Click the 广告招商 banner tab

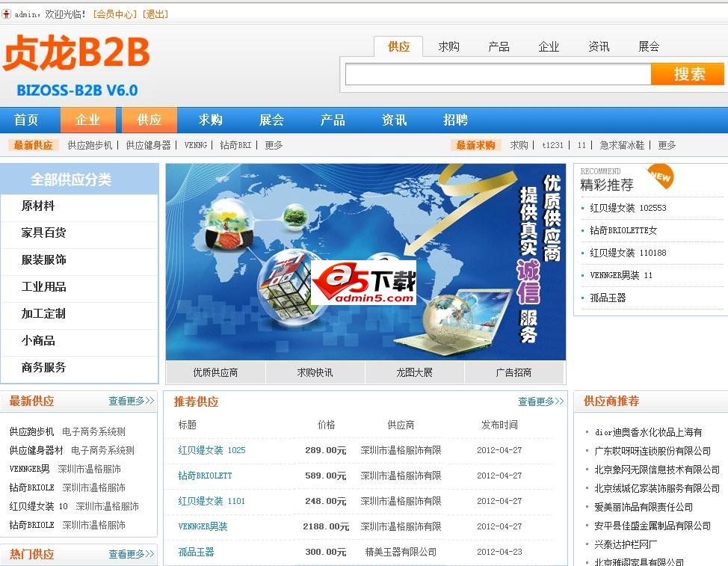click(x=515, y=372)
